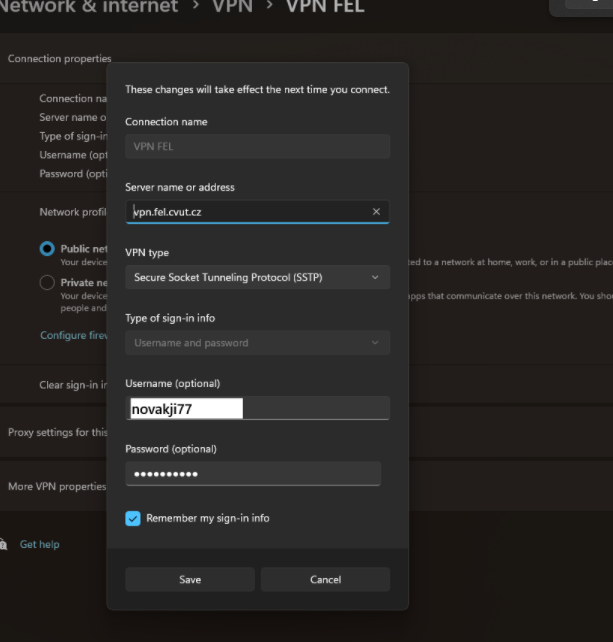Click the VPN FEL breadcrumb title
Image resolution: width=613 pixels, height=642 pixels.
(325, 7)
